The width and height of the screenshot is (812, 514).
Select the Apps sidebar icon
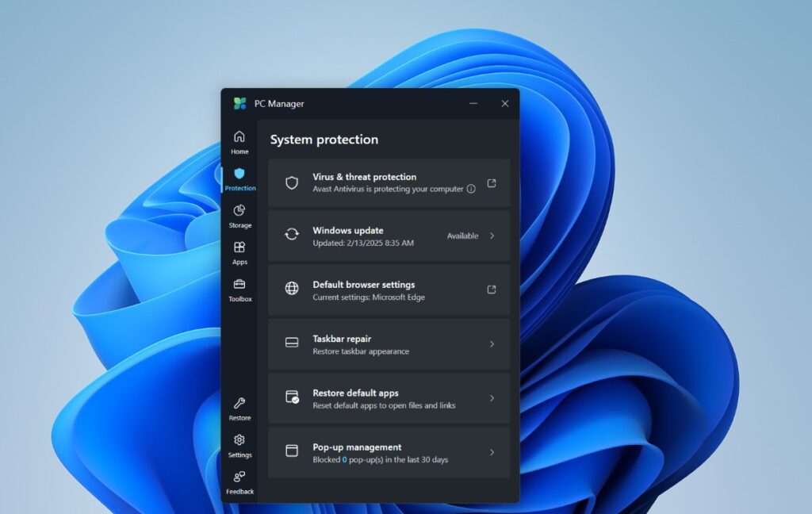point(239,247)
